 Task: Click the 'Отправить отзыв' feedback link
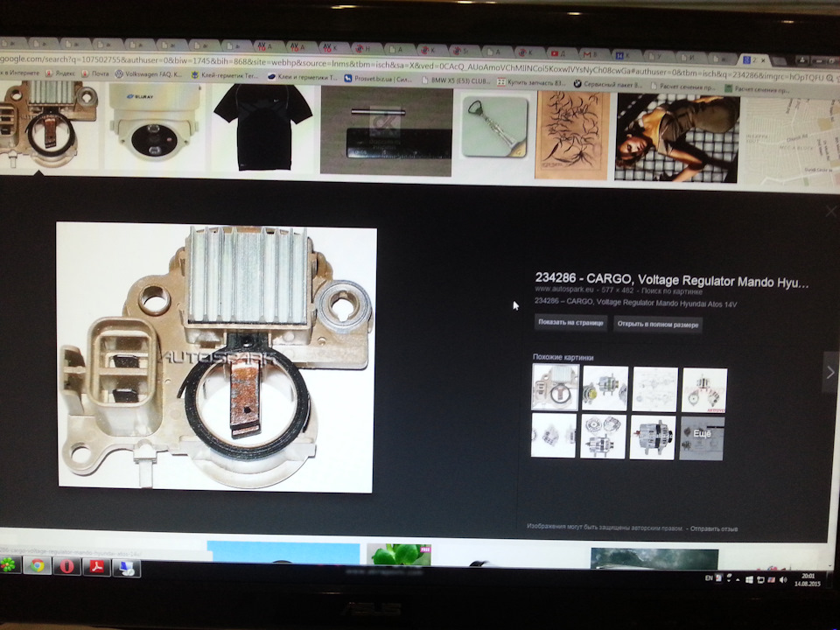point(714,528)
